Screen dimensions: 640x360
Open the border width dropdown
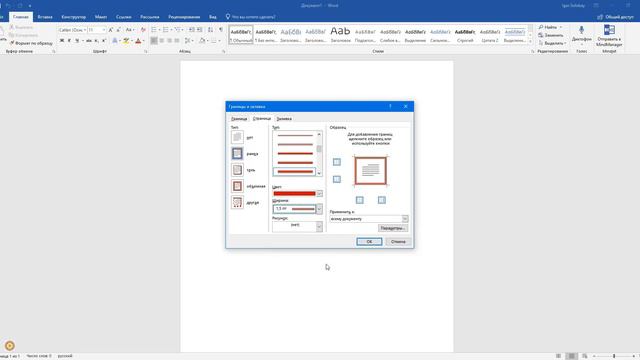pos(319,209)
